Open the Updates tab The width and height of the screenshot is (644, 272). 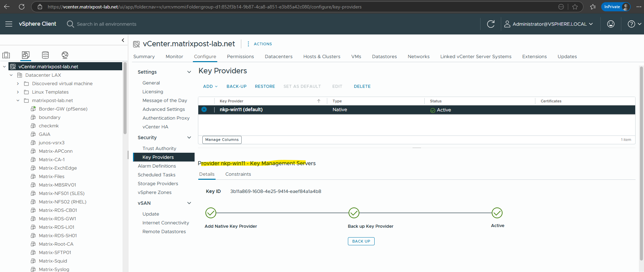(x=567, y=56)
